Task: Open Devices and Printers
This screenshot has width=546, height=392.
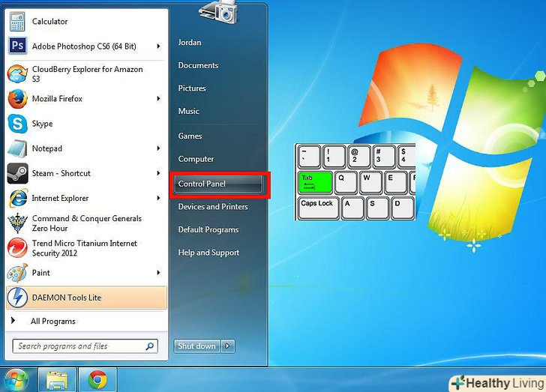Action: [x=213, y=207]
